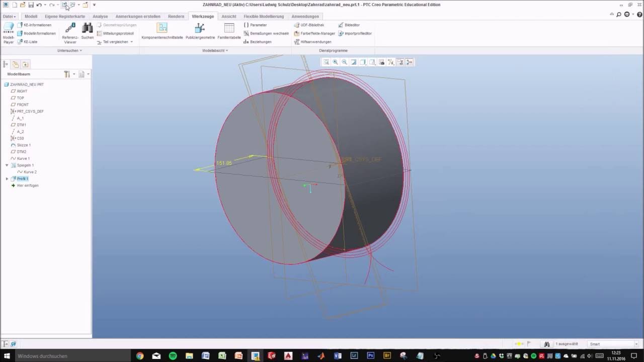Open a file via quick access toolbar
The height and width of the screenshot is (362, 644).
click(23, 5)
